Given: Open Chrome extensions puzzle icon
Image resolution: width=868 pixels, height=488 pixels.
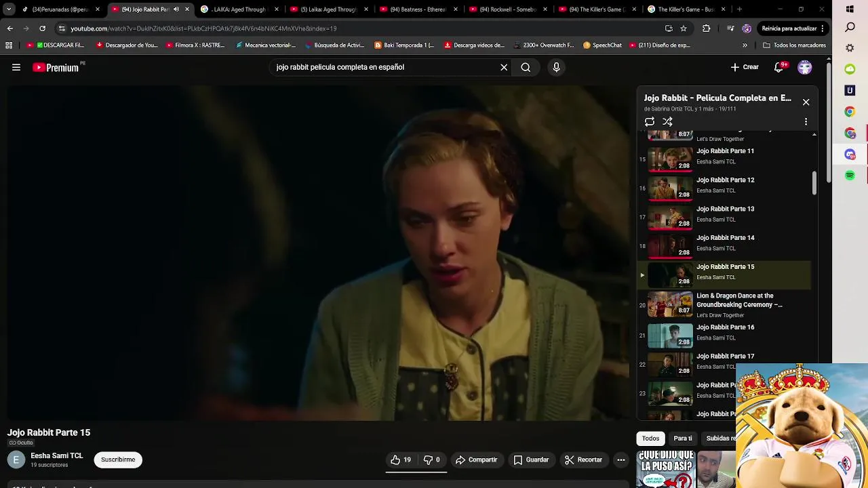Looking at the screenshot, I should pyautogui.click(x=707, y=28).
